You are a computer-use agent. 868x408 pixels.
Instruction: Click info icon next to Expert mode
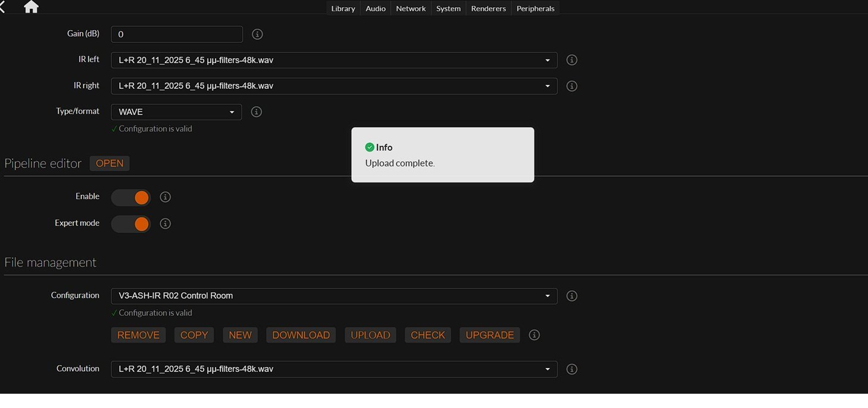point(166,224)
